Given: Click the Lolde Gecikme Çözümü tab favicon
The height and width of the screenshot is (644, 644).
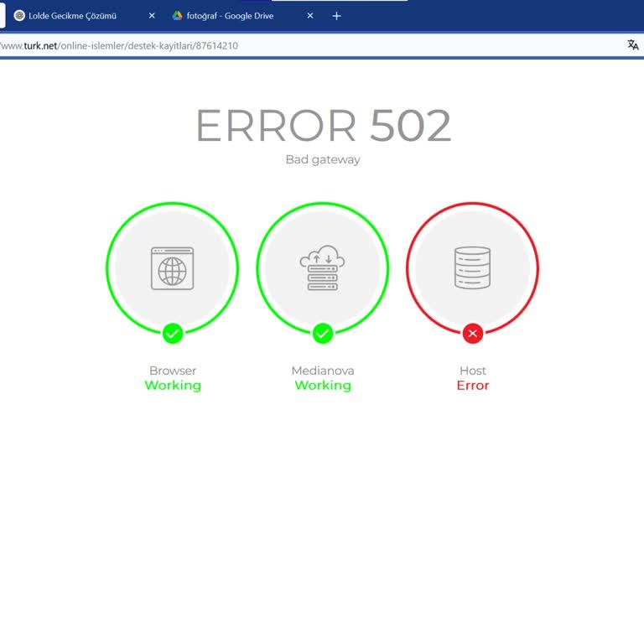Looking at the screenshot, I should [19, 16].
